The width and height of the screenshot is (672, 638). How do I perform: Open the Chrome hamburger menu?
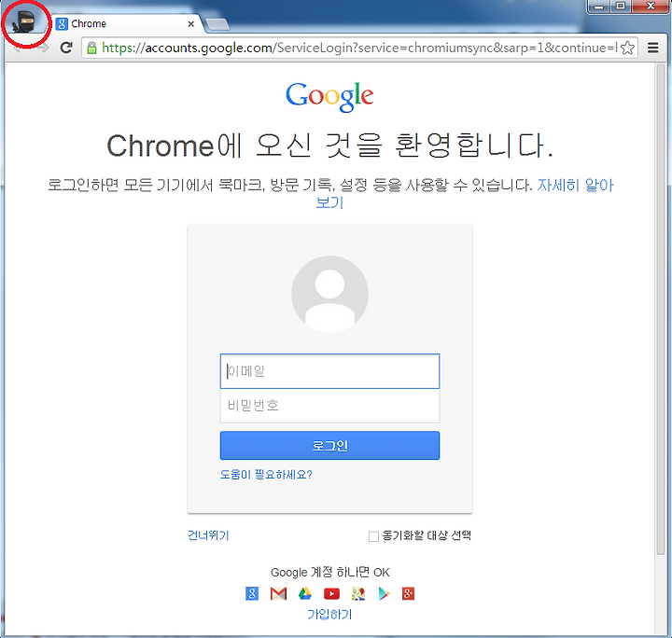pyautogui.click(x=652, y=48)
